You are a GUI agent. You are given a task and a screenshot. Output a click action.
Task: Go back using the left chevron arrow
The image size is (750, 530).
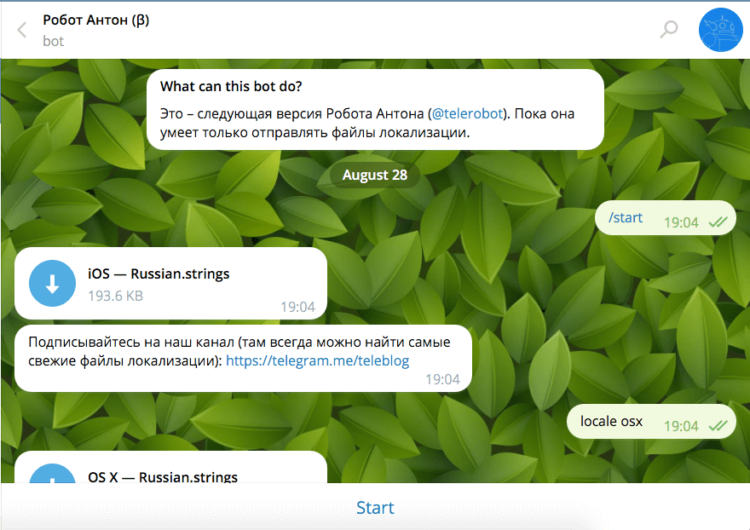(x=22, y=30)
